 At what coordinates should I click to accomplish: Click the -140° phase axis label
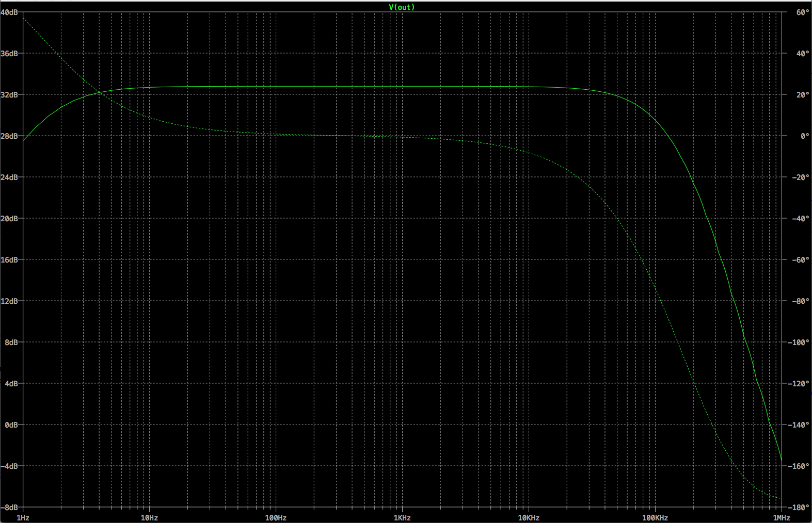coord(799,425)
